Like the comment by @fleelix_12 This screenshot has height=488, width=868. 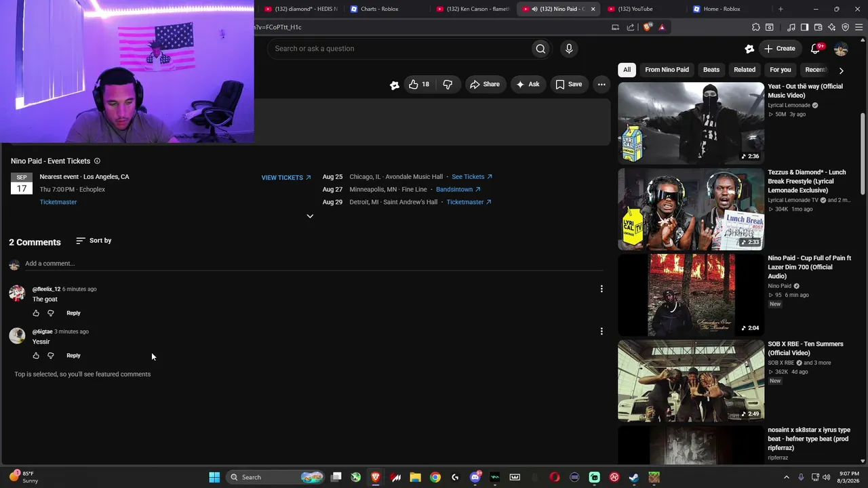tap(36, 313)
